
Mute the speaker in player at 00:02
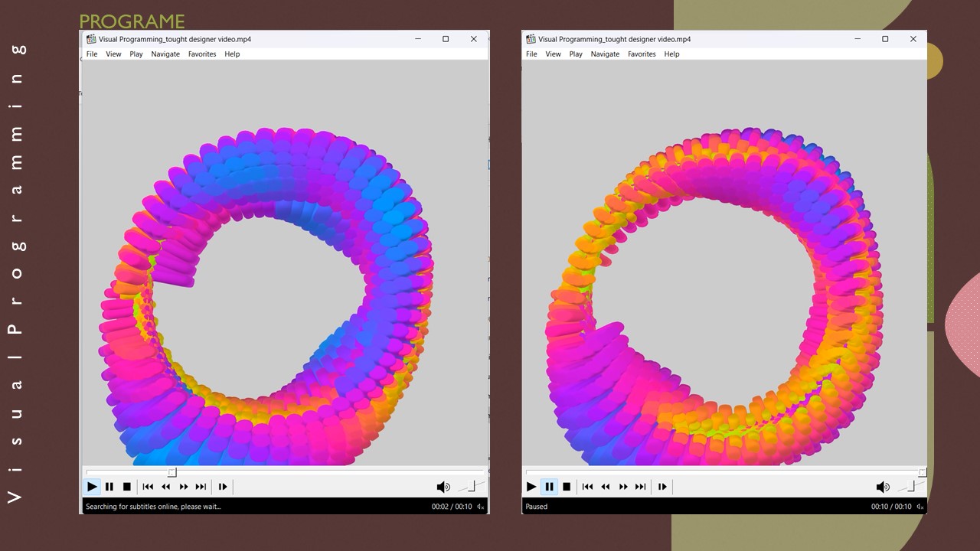[443, 487]
